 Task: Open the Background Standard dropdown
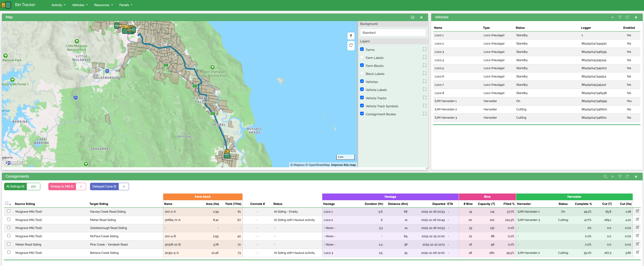coord(393,33)
